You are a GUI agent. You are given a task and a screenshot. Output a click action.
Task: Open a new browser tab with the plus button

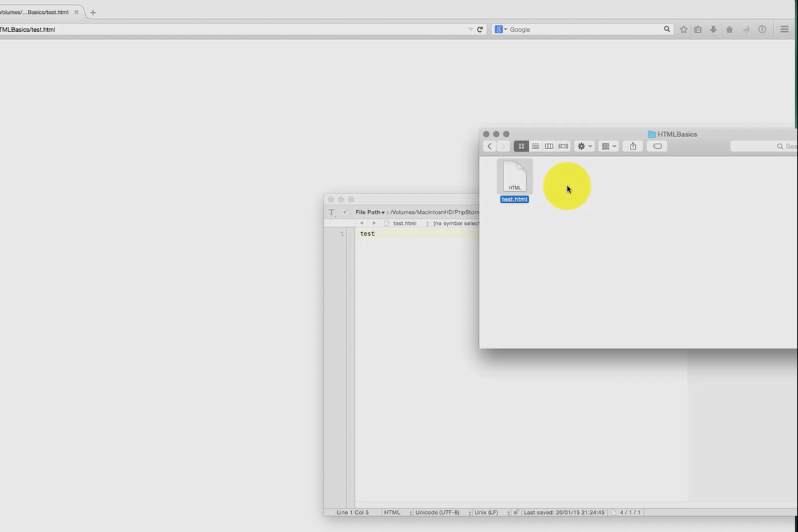click(x=92, y=11)
